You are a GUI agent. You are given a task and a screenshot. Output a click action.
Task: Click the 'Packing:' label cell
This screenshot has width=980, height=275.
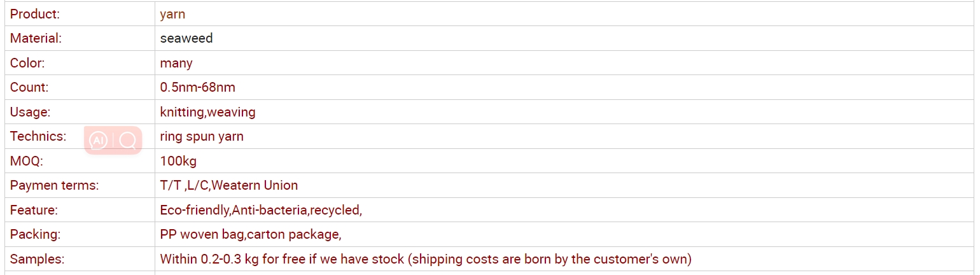[80, 234]
